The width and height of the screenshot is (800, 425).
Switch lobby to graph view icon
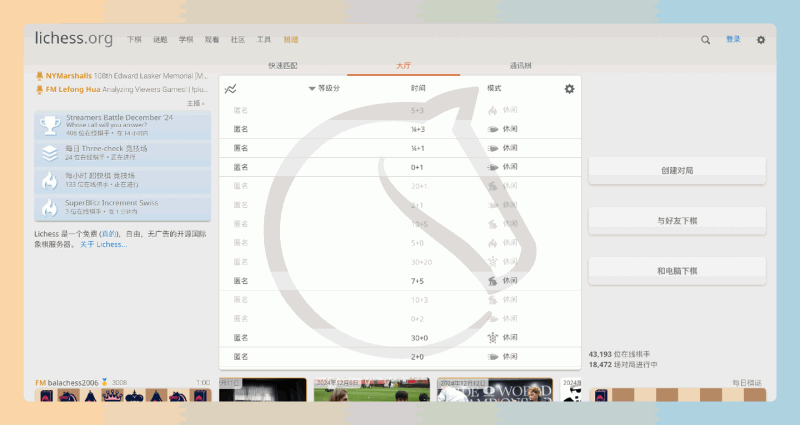pyautogui.click(x=231, y=89)
